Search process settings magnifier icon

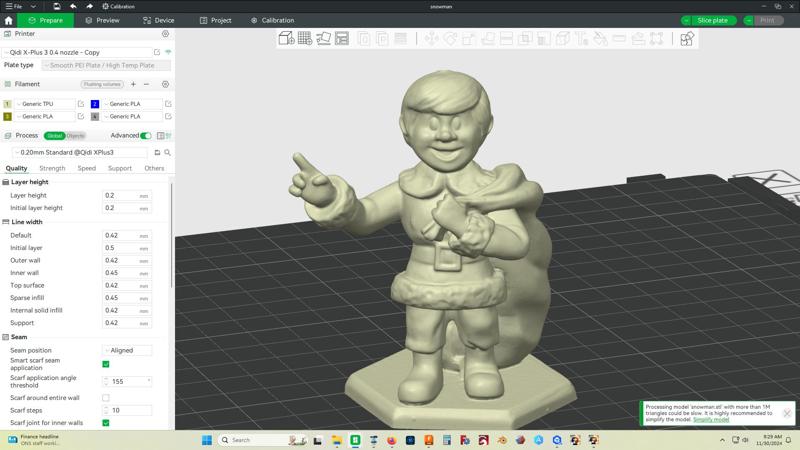click(167, 153)
